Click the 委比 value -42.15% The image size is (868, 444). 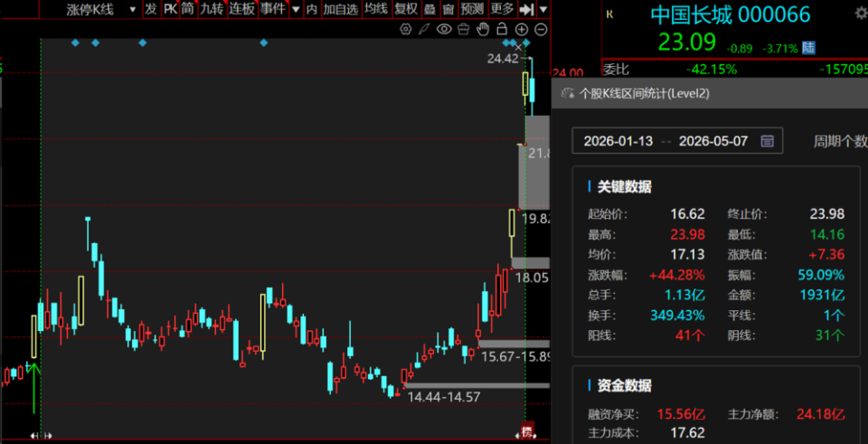pos(712,70)
